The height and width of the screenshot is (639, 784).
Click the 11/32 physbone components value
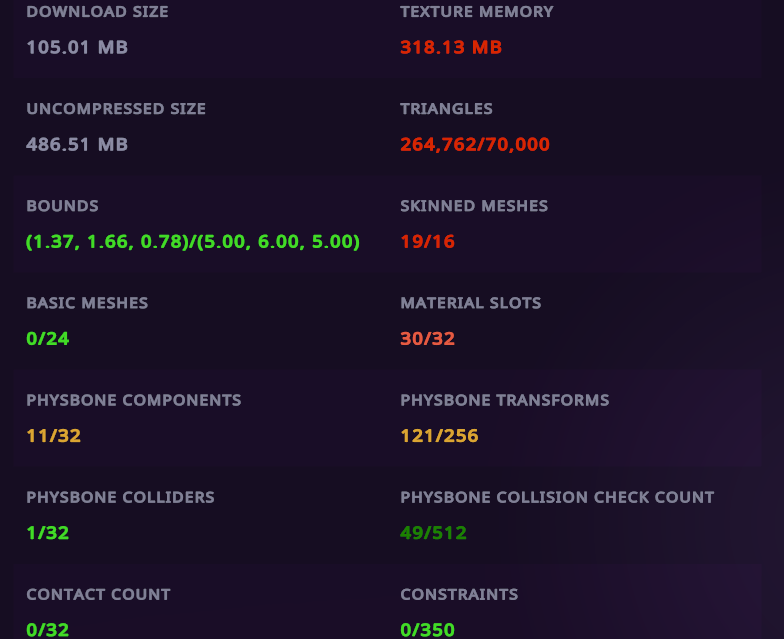click(x=54, y=436)
